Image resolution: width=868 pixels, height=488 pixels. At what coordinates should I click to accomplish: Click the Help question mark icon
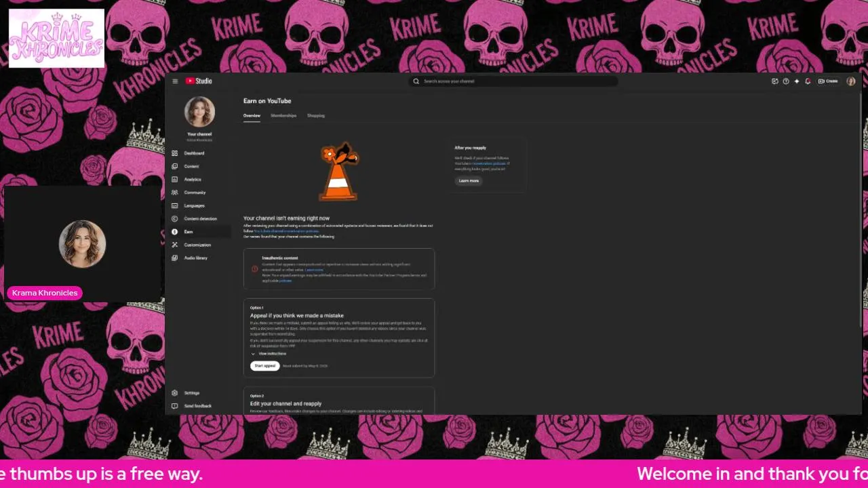click(786, 81)
